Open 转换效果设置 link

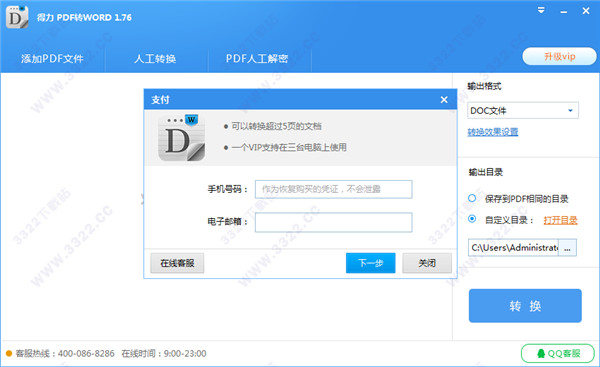(492, 132)
